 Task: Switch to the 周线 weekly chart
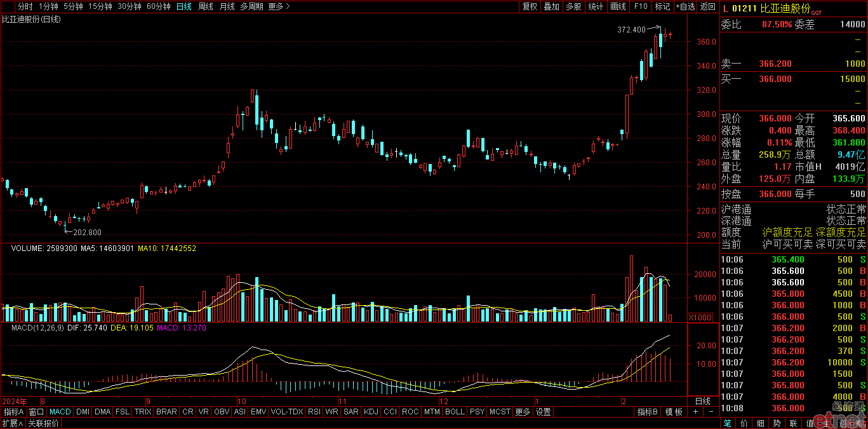click(206, 6)
